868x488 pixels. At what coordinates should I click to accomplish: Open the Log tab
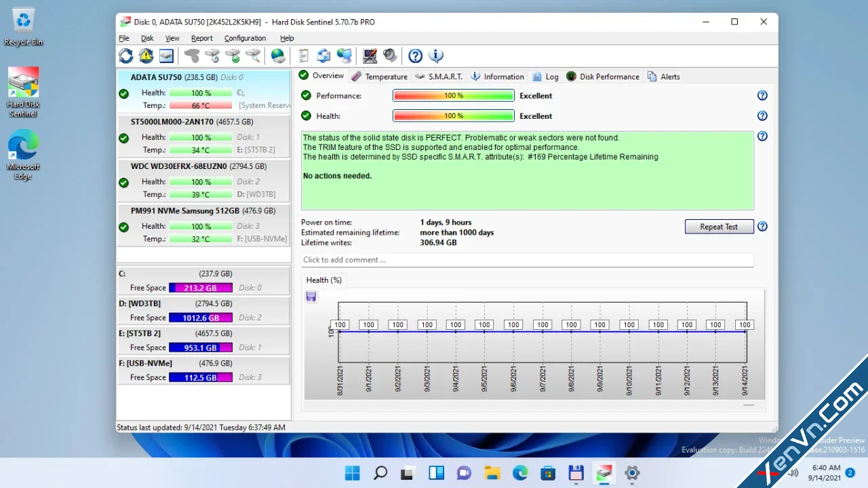pos(545,77)
